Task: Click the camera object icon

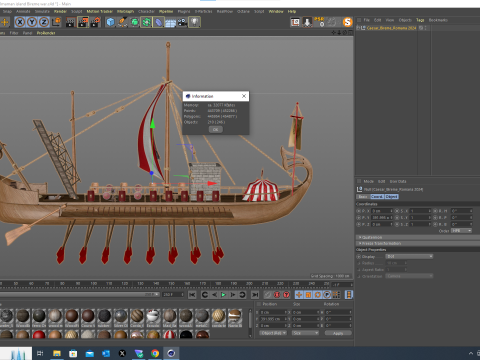Action: click(x=182, y=22)
